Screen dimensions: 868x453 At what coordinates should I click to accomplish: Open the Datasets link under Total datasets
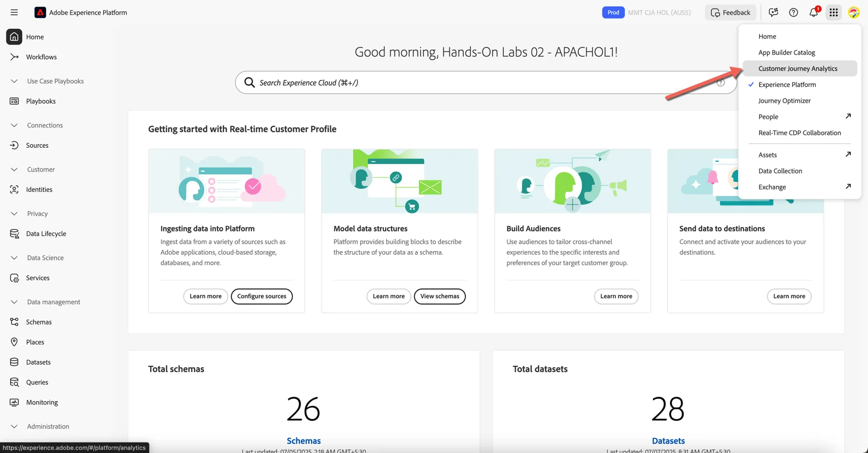coord(668,441)
